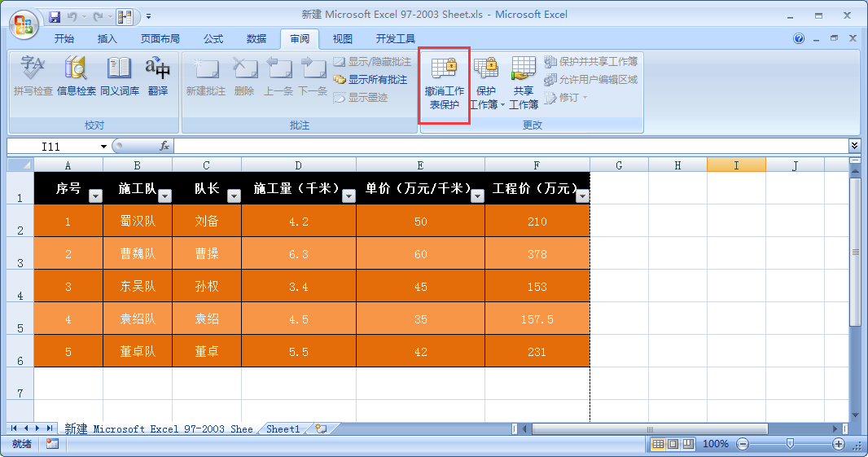Open filter dropdown for 施工队 column
Viewport: 868px width, 457px height.
click(164, 196)
